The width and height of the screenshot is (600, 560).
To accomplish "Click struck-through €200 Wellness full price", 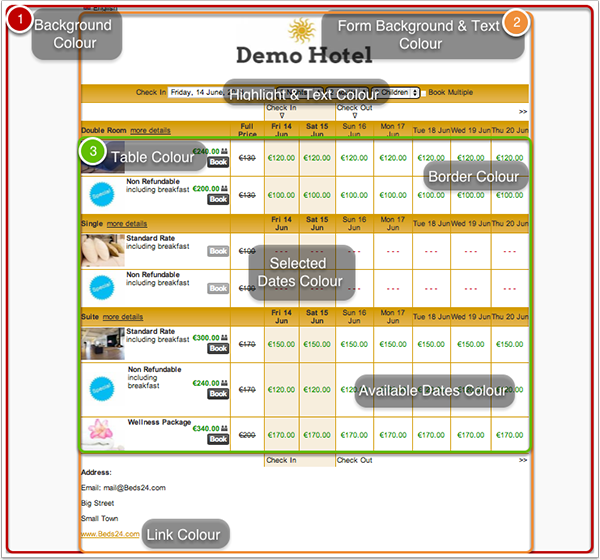I will point(247,435).
